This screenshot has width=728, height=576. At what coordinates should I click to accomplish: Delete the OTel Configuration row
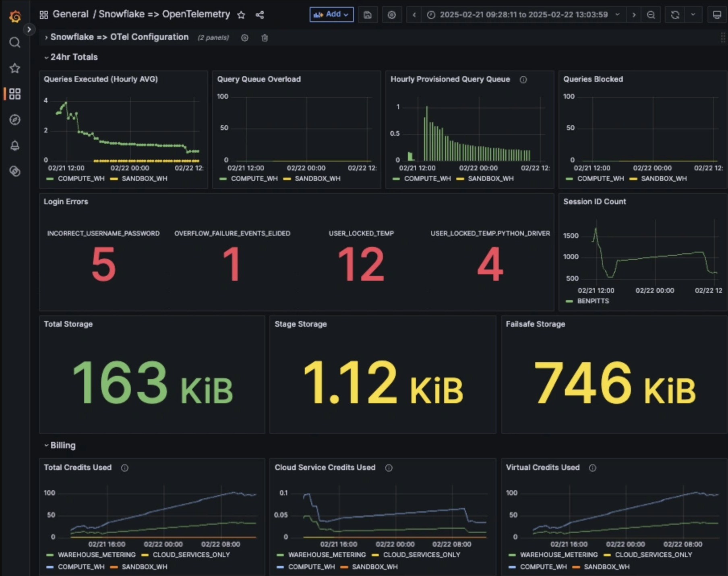[265, 38]
